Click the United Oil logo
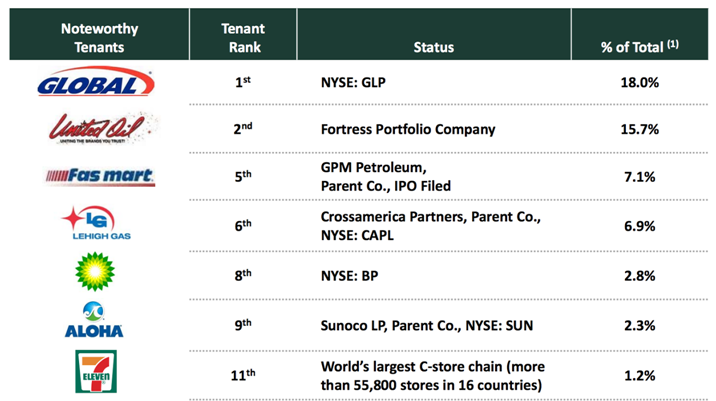Screen dimensions: 716x401 click(102, 128)
